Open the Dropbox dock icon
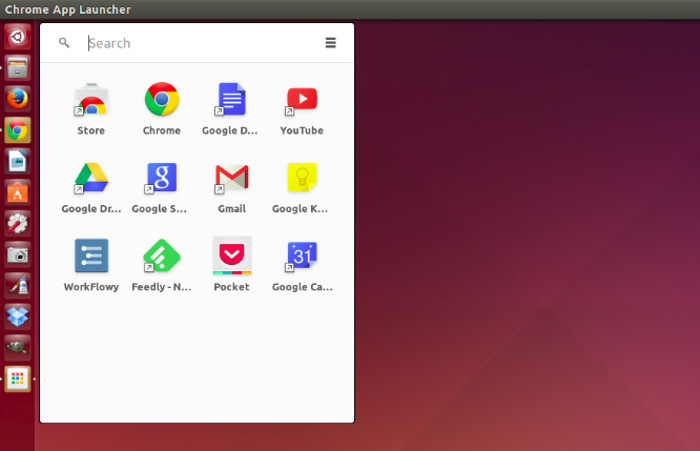 tap(17, 317)
